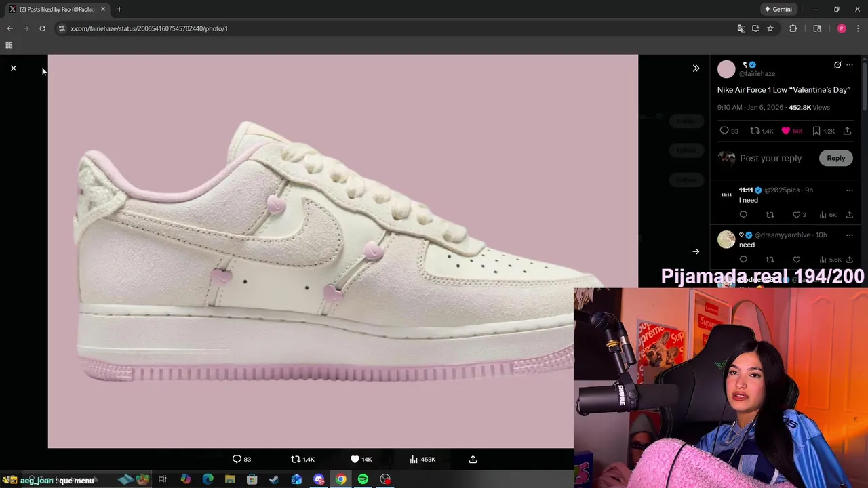This screenshot has width=868, height=488.
Task: Repost the post showing 1.4K in sidebar
Action: coord(762,131)
